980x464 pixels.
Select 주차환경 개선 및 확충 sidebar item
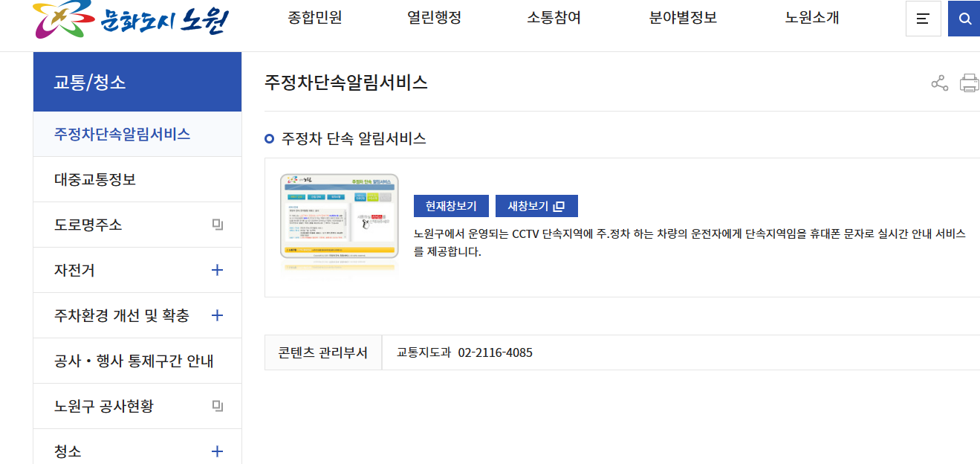[137, 316]
